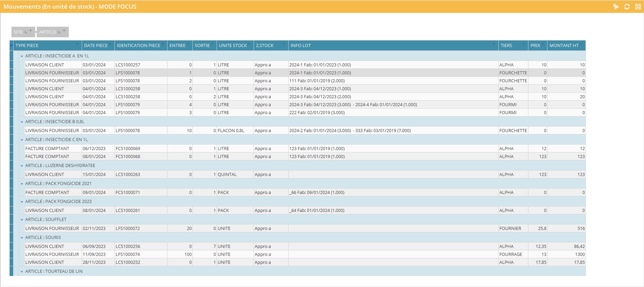
Task: Open filter funnel on the SITE group chip
Action: click(30, 31)
